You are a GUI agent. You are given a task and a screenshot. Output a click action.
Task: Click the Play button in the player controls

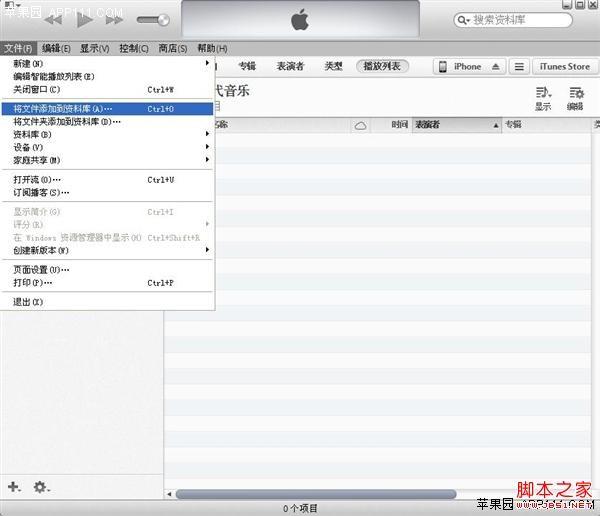84,19
